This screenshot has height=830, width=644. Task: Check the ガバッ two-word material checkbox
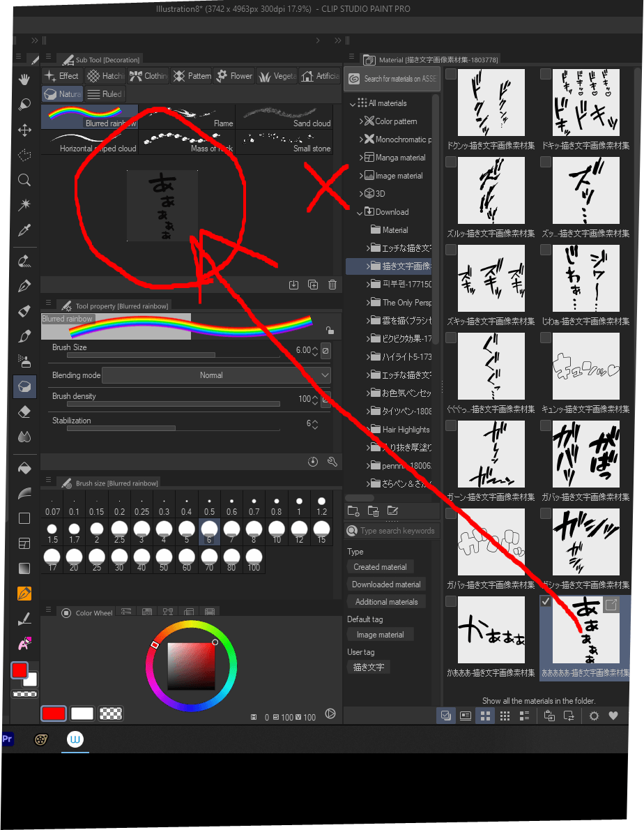click(546, 425)
